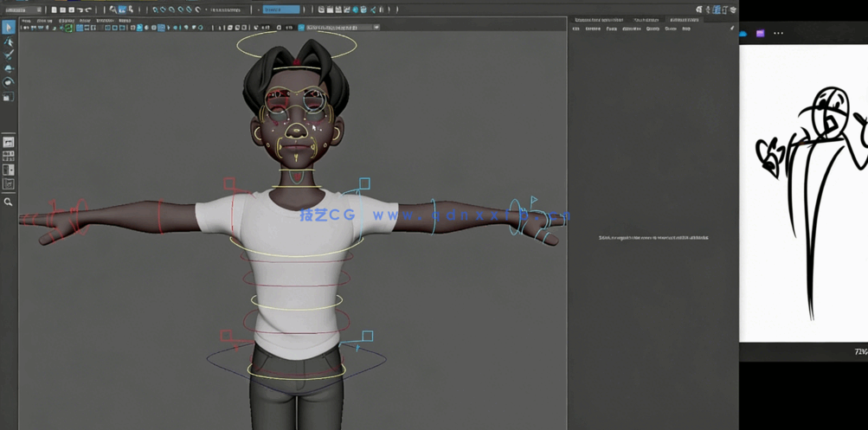Select the arrow Select tool in toolbox
The width and height of the screenshot is (868, 430).
9,28
